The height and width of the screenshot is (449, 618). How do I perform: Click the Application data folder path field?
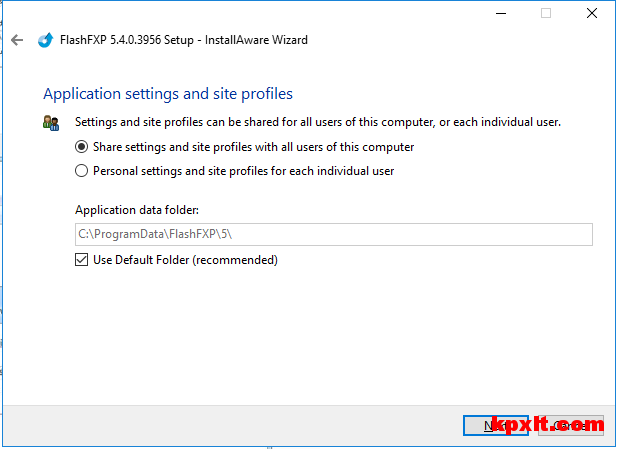coord(333,234)
